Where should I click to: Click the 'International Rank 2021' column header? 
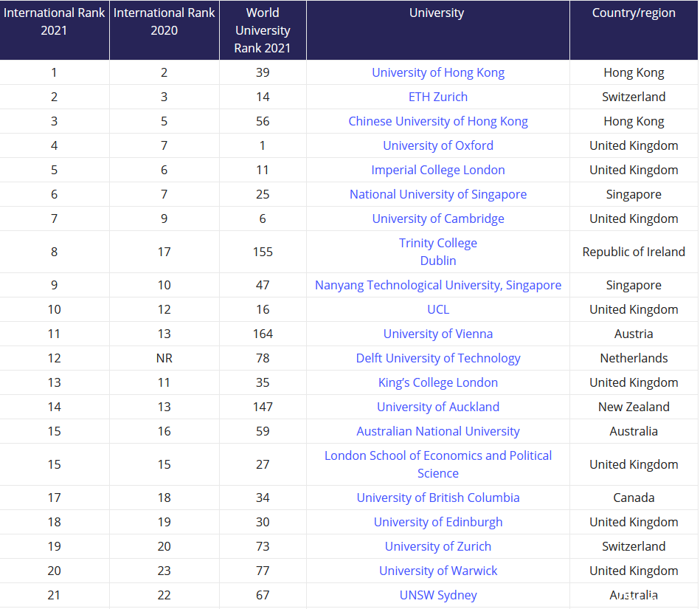pyautogui.click(x=54, y=30)
